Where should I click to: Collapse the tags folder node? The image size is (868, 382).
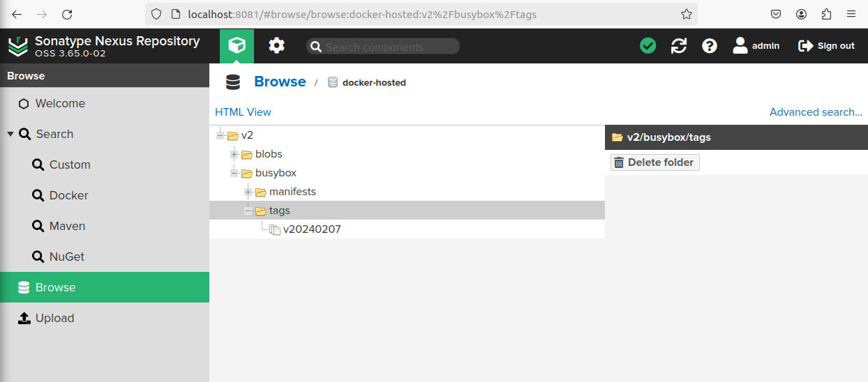248,211
